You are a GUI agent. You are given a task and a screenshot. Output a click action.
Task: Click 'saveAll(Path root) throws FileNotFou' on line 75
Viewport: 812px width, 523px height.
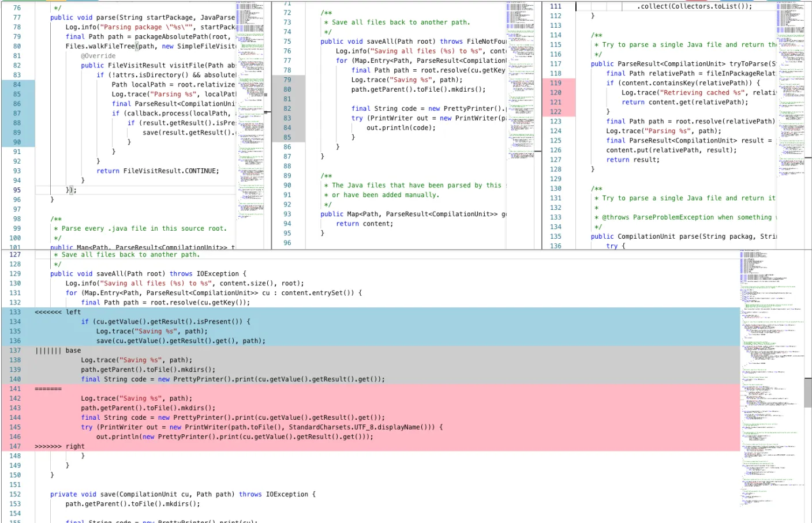[413, 42]
